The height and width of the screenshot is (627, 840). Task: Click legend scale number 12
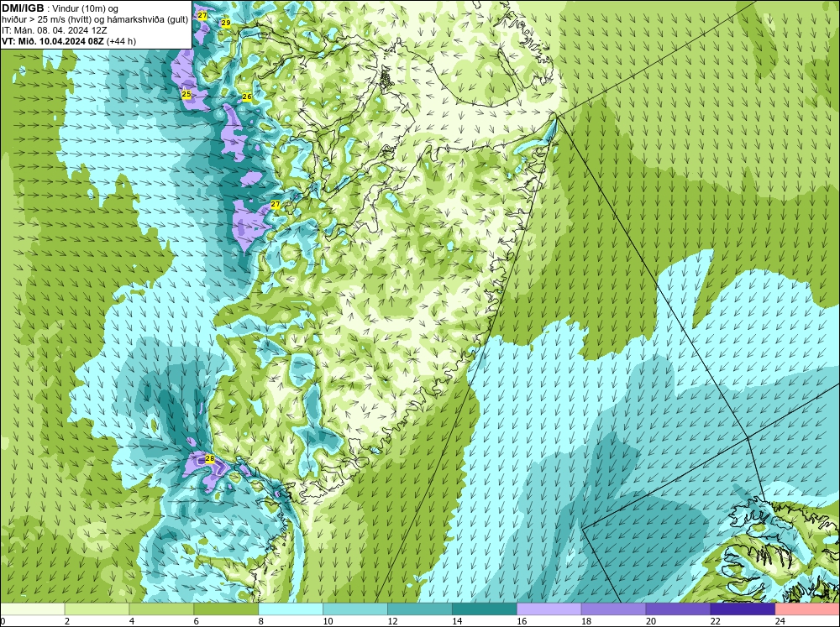click(x=392, y=621)
